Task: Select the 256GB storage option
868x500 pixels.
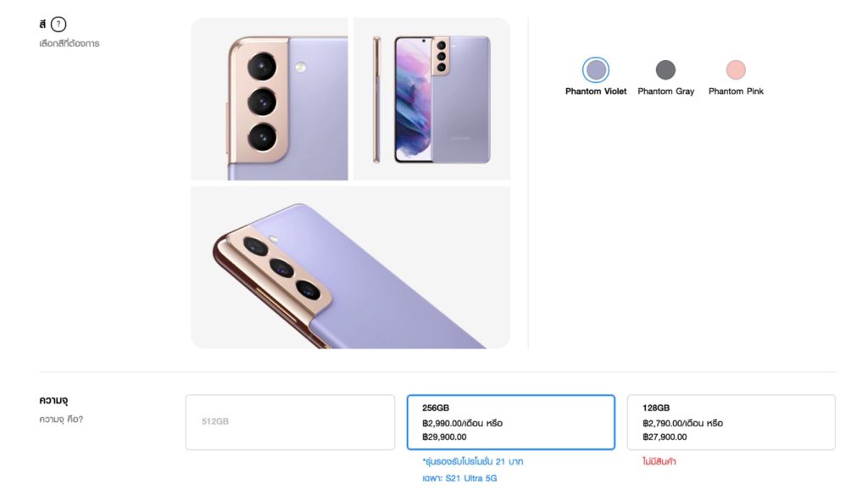Action: point(510,422)
